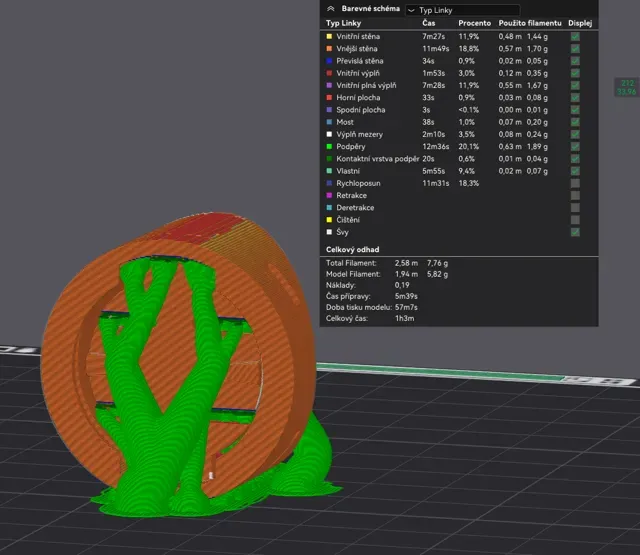Click the Podpěry time value 12m36s

(436, 147)
